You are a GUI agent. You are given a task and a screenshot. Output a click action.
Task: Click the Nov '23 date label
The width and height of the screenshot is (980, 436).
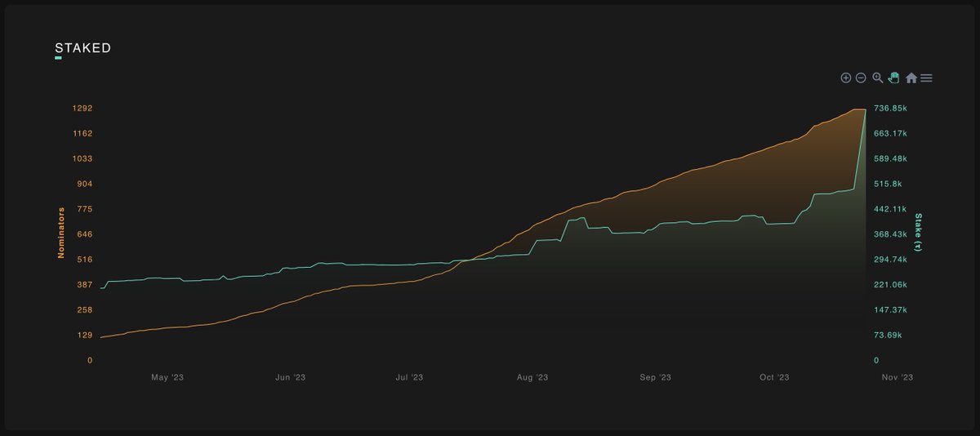coord(897,378)
